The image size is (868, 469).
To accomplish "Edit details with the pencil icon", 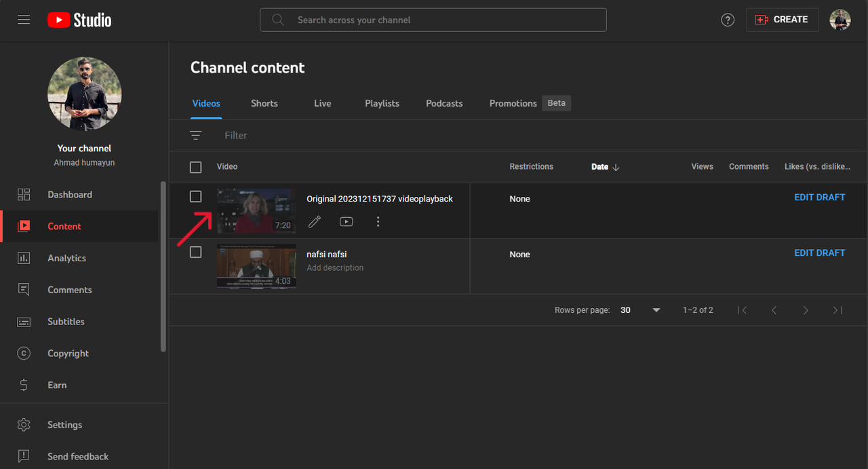I will pos(315,221).
